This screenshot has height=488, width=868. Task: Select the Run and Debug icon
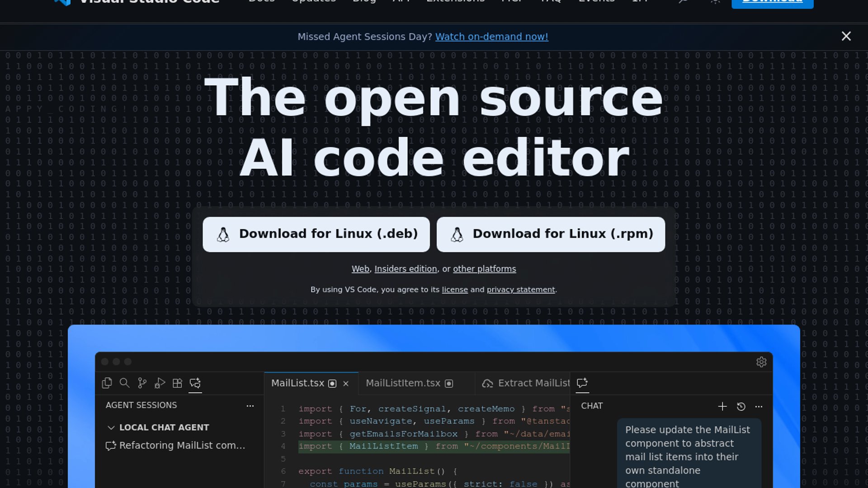[x=160, y=383]
